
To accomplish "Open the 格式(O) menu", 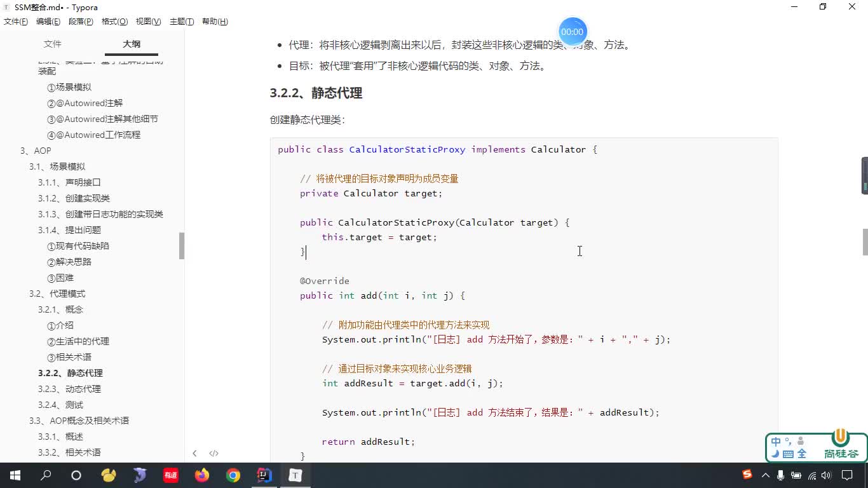I will 115,22.
